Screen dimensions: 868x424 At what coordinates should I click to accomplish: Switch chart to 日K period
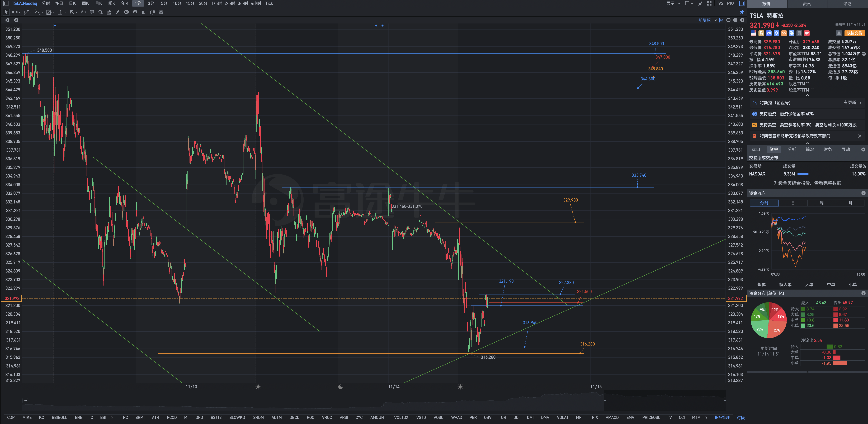click(72, 3)
